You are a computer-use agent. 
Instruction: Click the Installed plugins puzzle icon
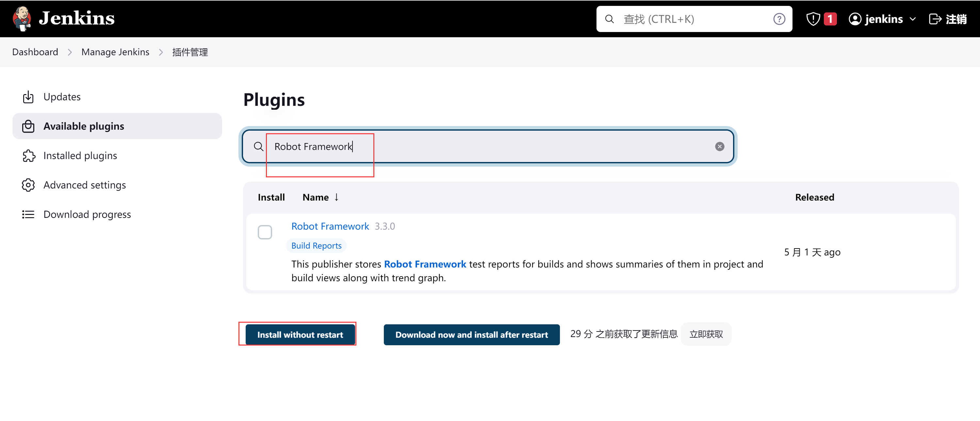28,155
